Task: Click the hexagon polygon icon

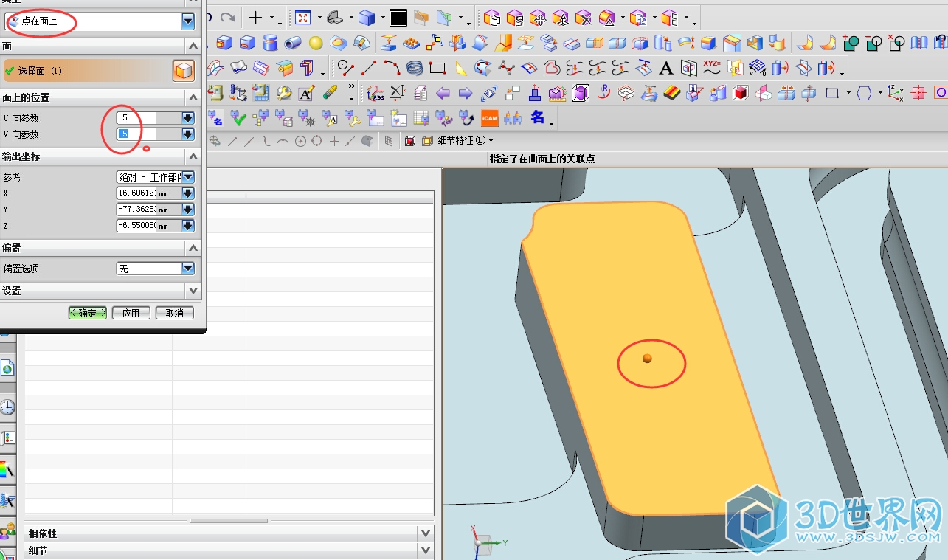Action: point(865,93)
